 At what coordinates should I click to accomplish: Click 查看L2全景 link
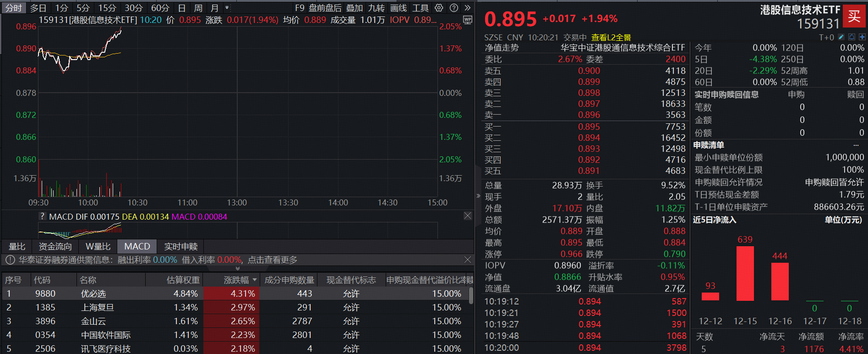(x=611, y=37)
